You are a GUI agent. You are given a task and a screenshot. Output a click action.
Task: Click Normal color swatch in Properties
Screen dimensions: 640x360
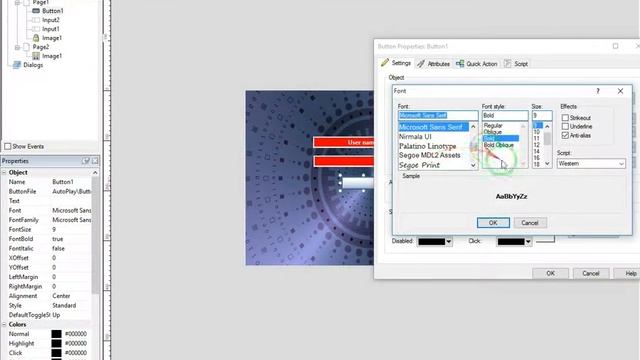56,334
